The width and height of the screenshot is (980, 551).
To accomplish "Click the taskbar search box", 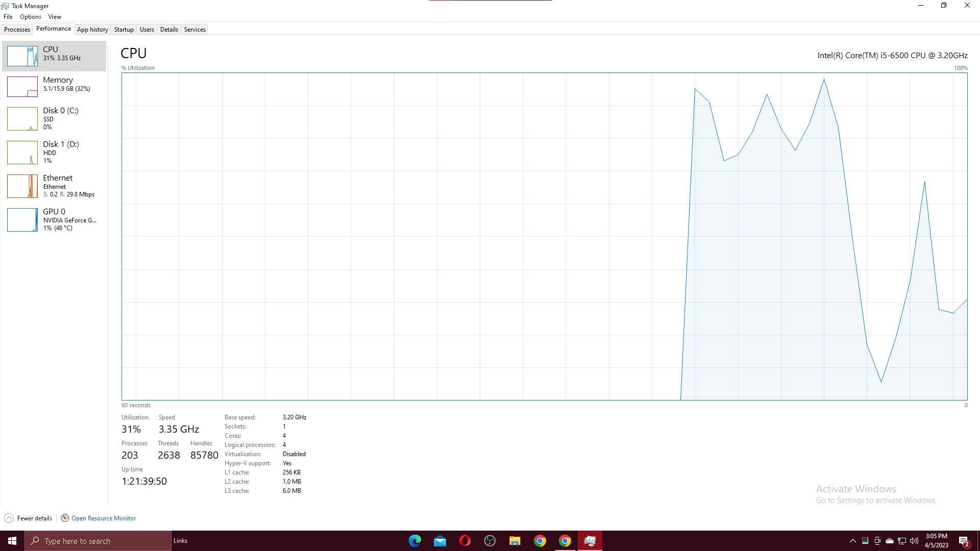I will 98,541.
